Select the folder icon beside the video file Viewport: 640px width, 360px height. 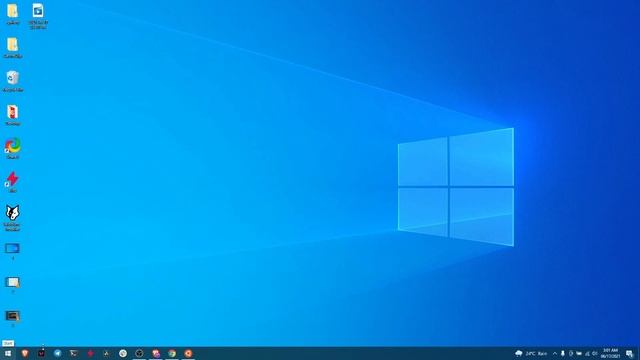pos(13,11)
